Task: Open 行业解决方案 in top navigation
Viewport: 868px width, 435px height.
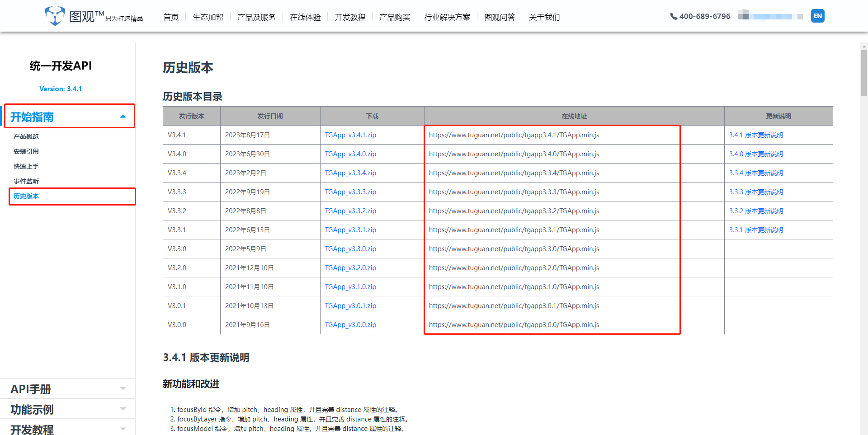Action: (x=447, y=17)
